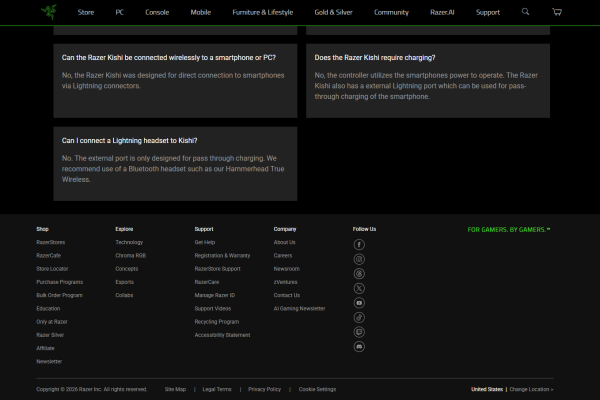Open Legal Terms link

tap(217, 389)
